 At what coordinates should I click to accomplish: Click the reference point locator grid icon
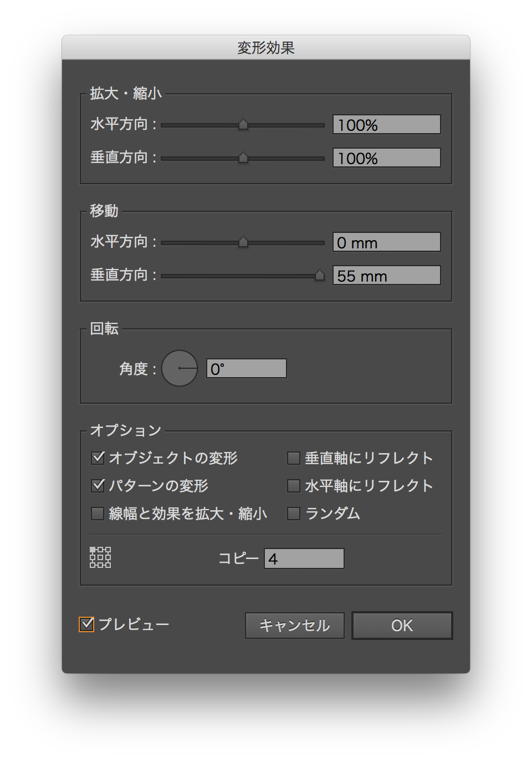pyautogui.click(x=100, y=557)
